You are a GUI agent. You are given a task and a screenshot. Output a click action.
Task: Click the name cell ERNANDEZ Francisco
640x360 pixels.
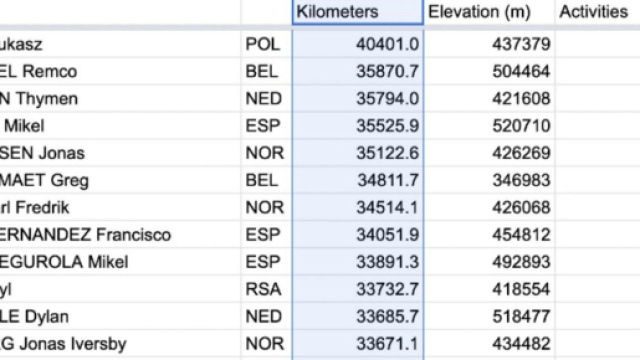pos(120,235)
